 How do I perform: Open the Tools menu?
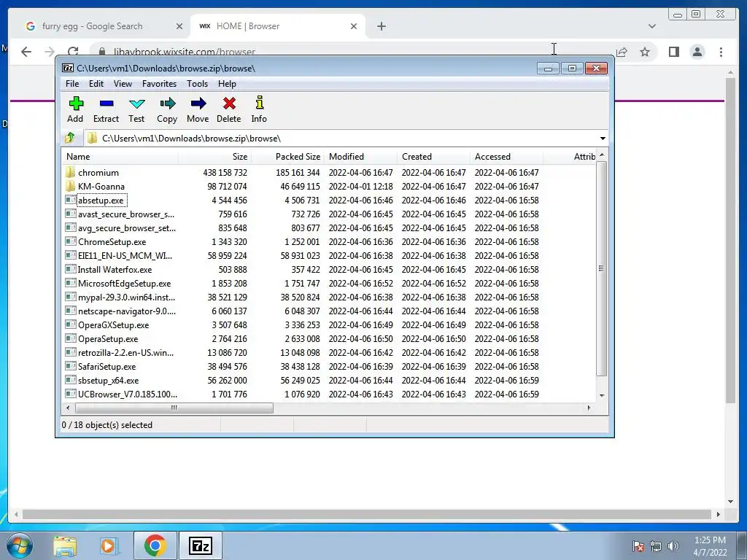point(197,84)
